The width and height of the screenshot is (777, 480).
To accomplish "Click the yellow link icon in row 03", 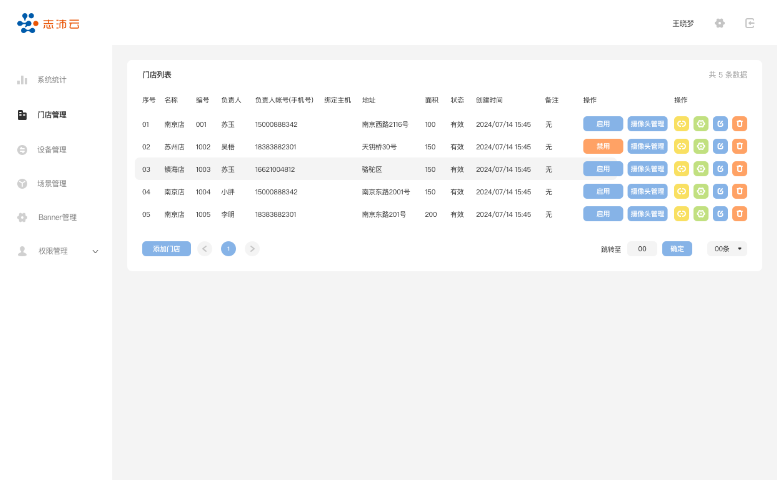I will 681,169.
